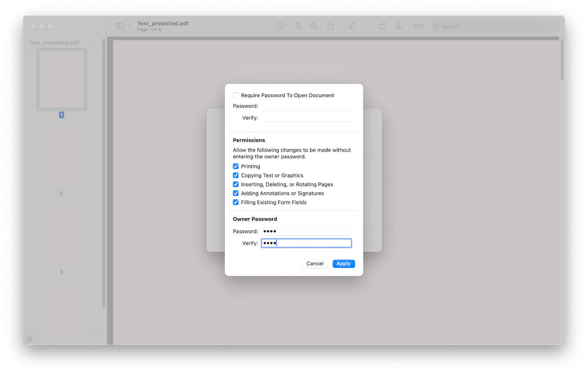
Task: Open the sidebar view options
Action: [x=121, y=26]
